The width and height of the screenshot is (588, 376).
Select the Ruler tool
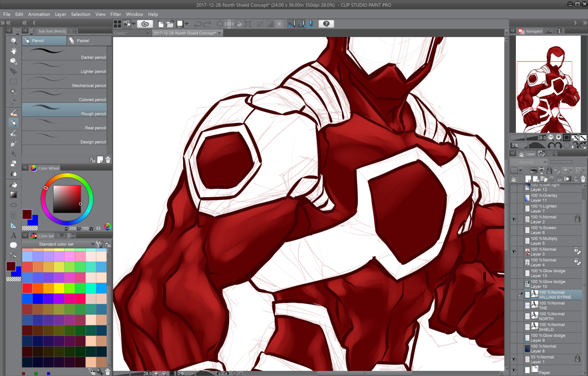pos(14,225)
